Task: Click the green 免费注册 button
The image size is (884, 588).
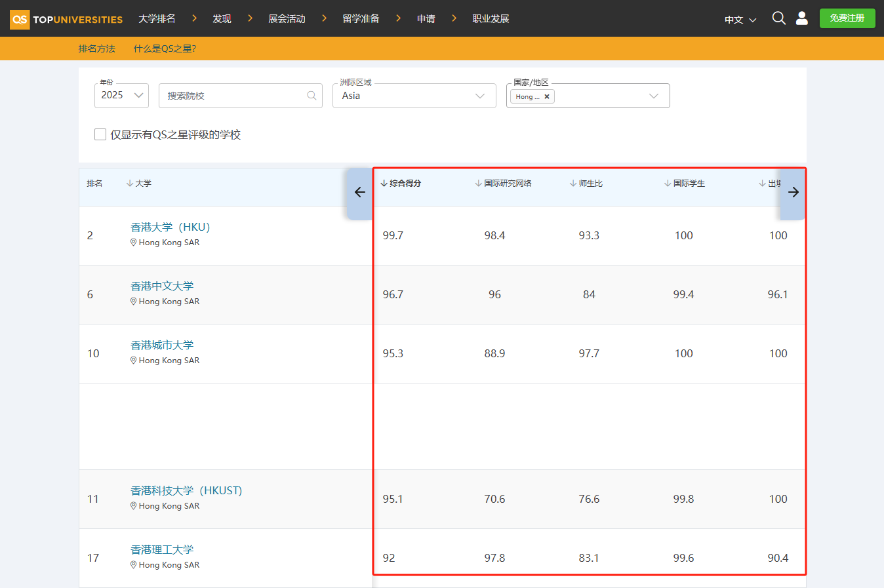Action: (847, 18)
